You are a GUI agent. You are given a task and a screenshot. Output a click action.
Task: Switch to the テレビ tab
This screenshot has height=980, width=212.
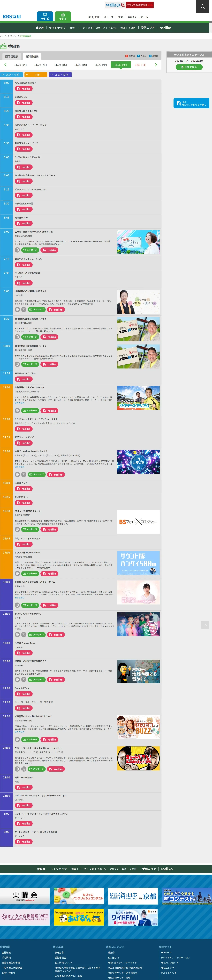click(x=45, y=16)
